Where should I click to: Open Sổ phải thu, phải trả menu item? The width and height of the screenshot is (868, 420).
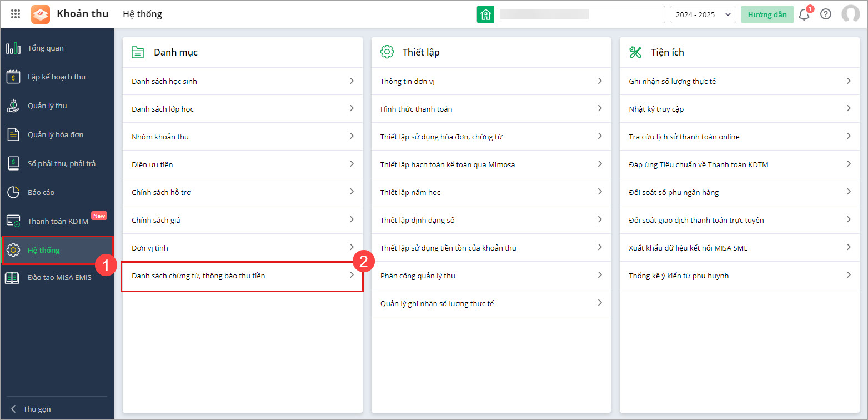click(x=57, y=164)
